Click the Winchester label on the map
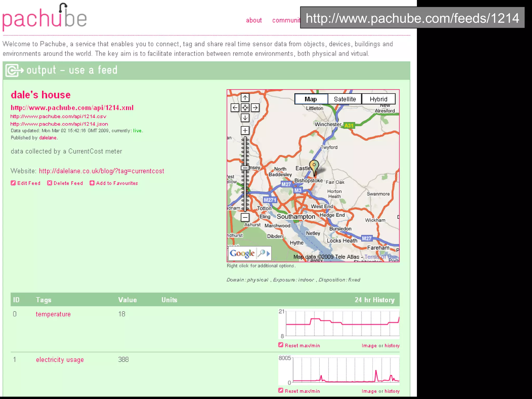 [328, 124]
